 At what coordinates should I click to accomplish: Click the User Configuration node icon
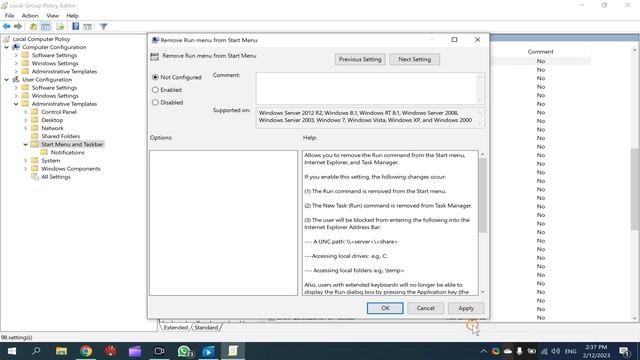16,80
